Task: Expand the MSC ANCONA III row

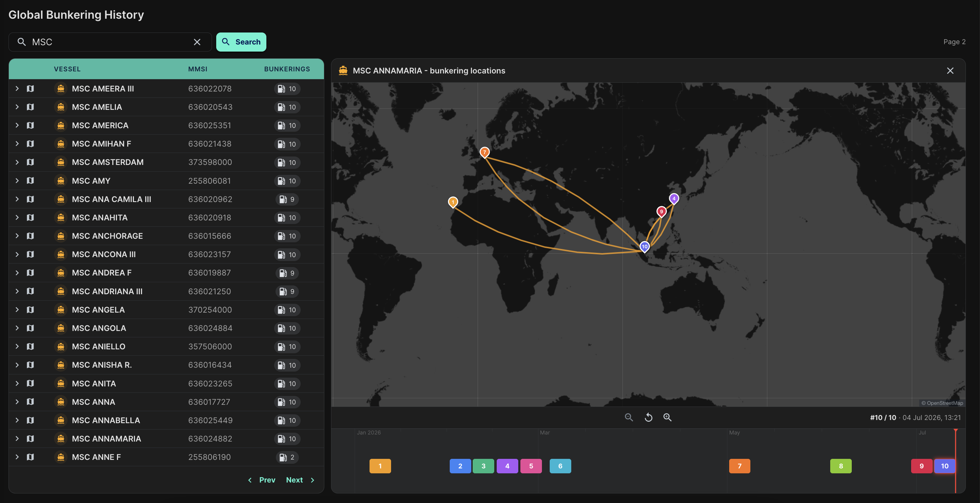Action: (x=17, y=254)
